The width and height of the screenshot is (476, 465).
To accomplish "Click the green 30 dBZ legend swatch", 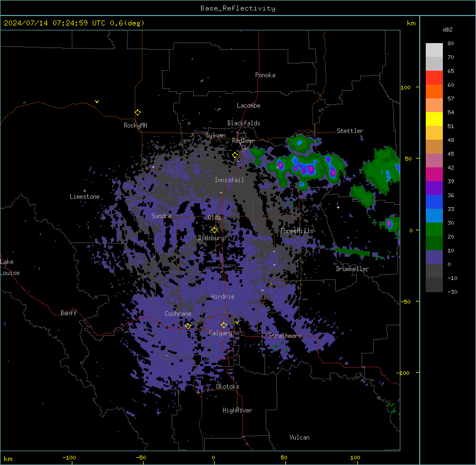I will (434, 230).
